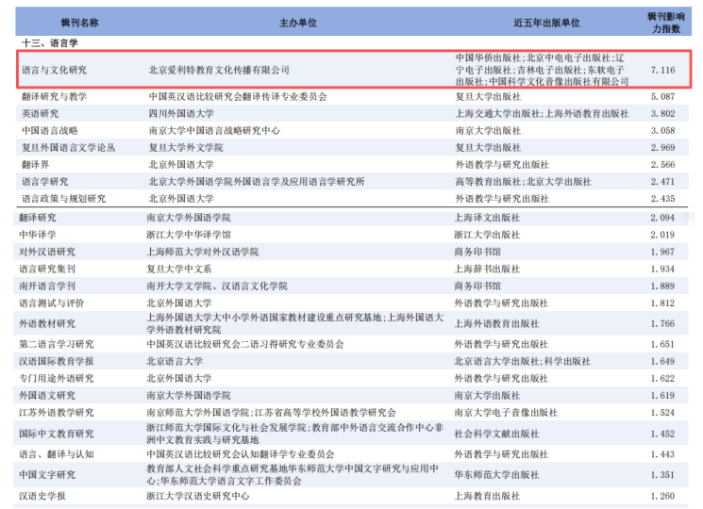Select journal name 汉语史学报
This screenshot has height=509, width=703.
(x=42, y=496)
